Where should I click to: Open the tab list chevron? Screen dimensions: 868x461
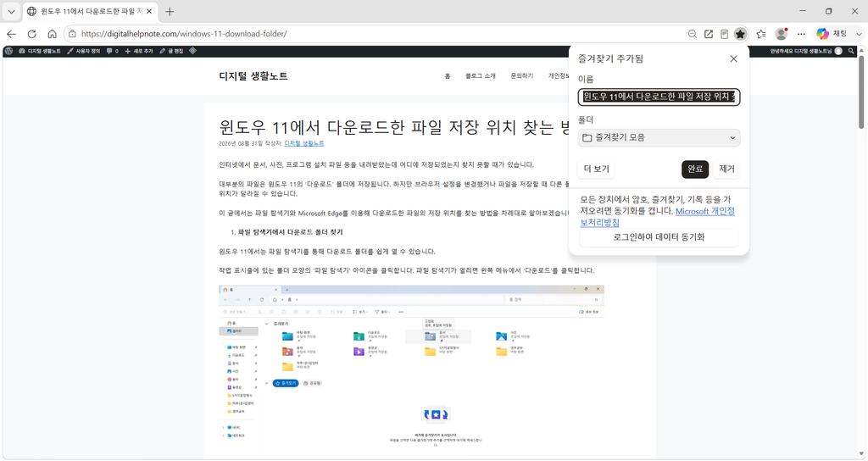pos(11,11)
